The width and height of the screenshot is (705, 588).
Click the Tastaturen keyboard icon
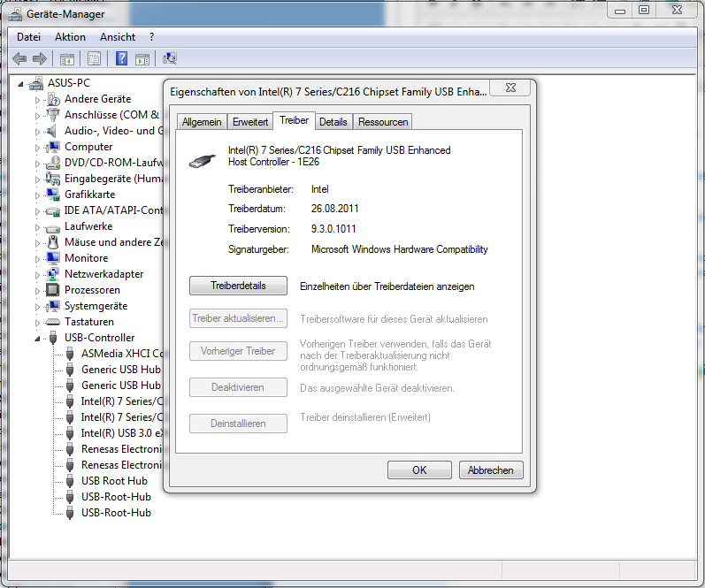click(53, 322)
